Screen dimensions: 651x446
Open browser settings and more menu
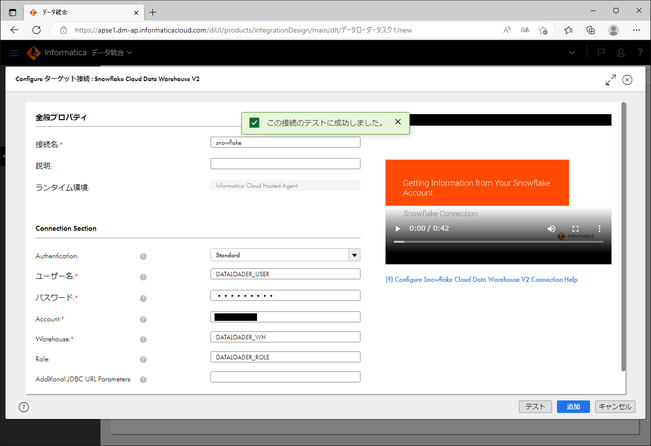pos(636,30)
